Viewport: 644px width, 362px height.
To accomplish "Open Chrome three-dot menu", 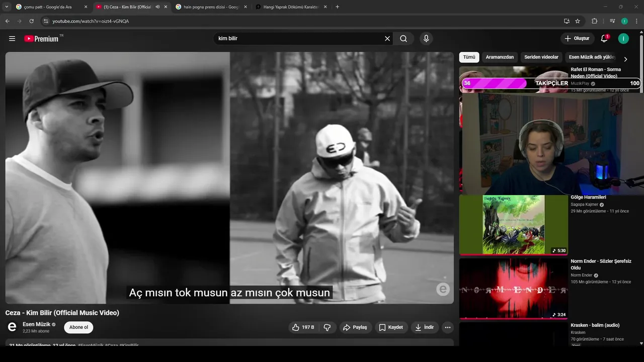I will click(x=637, y=21).
